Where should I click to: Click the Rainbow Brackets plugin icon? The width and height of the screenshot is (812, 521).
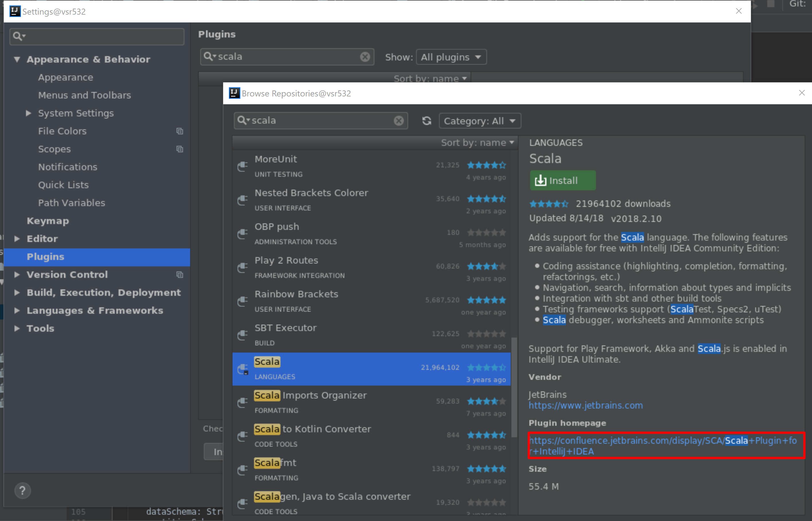242,301
